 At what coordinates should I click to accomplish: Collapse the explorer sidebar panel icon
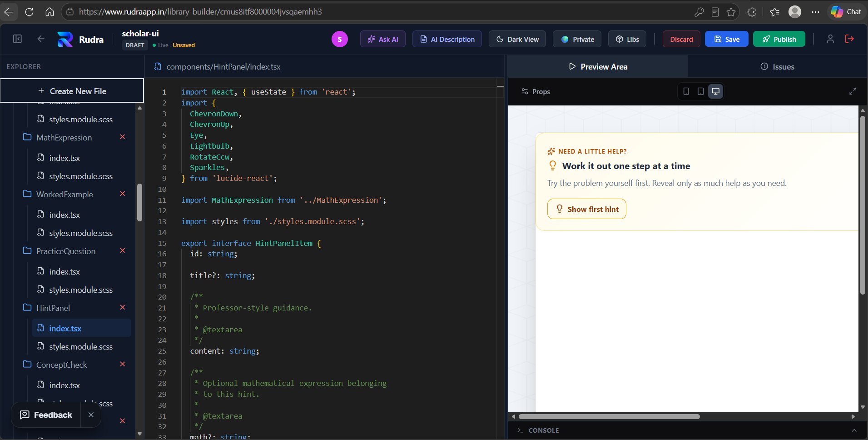pos(18,39)
